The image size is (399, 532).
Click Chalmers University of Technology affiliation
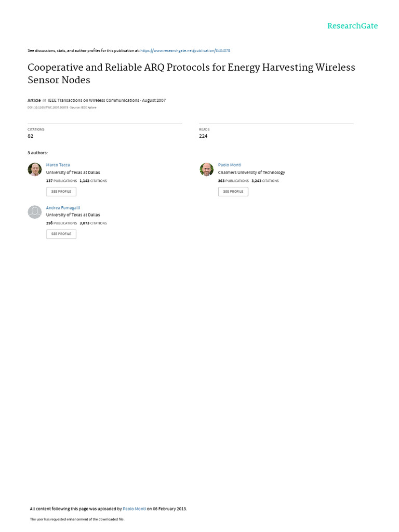pyautogui.click(x=251, y=172)
